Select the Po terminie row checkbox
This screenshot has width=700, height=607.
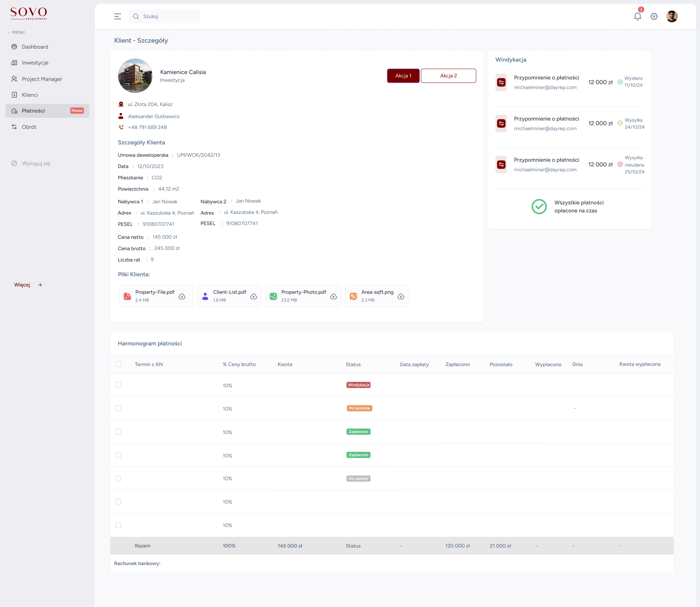118,408
